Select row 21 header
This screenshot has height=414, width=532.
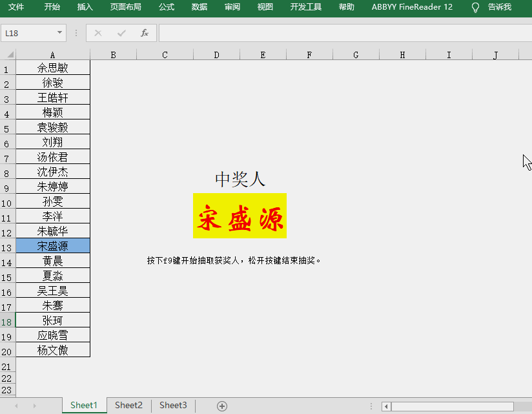click(8, 366)
